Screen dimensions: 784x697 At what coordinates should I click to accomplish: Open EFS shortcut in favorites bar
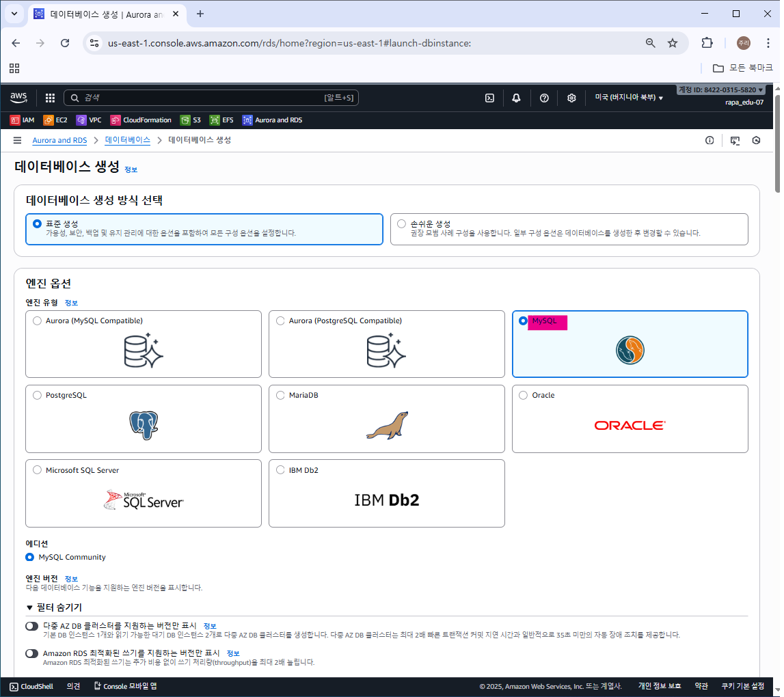pyautogui.click(x=221, y=120)
